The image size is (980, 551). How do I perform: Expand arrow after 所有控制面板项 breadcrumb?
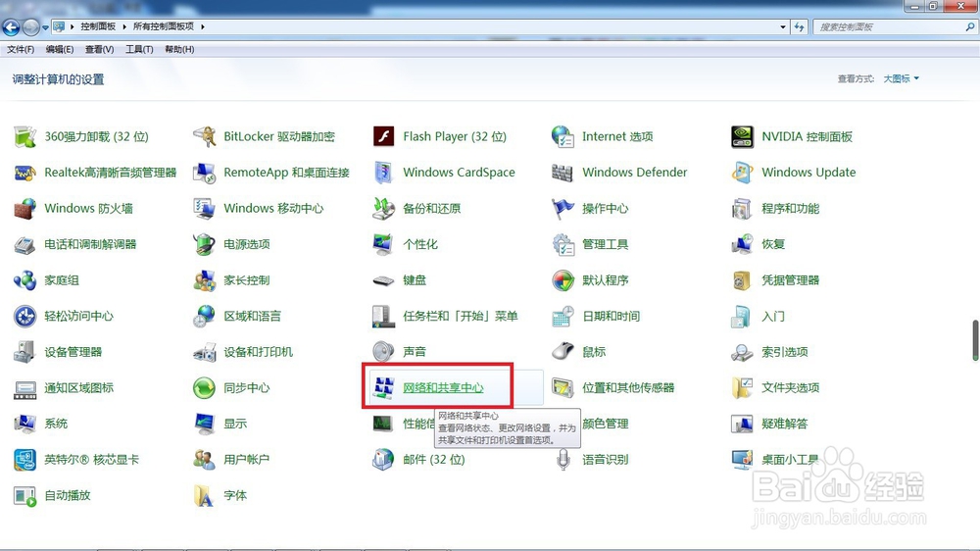[x=203, y=26]
